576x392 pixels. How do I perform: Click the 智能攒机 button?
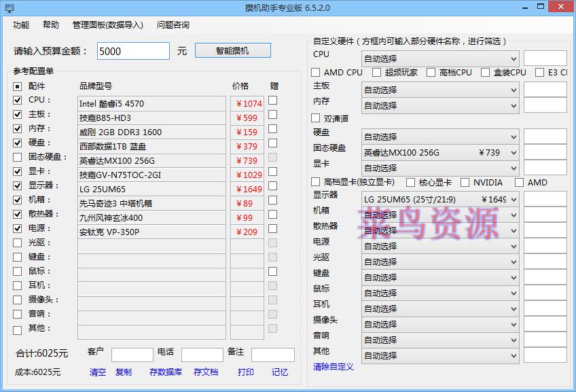click(232, 51)
